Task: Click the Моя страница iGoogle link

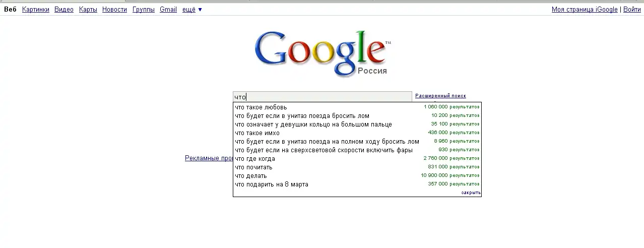Action: click(585, 10)
